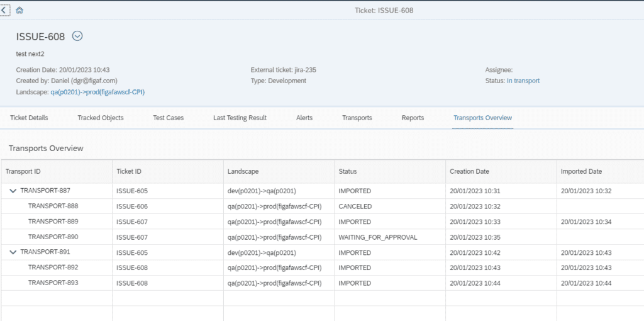Go back using the back arrow
This screenshot has width=644, height=321.
coord(4,10)
